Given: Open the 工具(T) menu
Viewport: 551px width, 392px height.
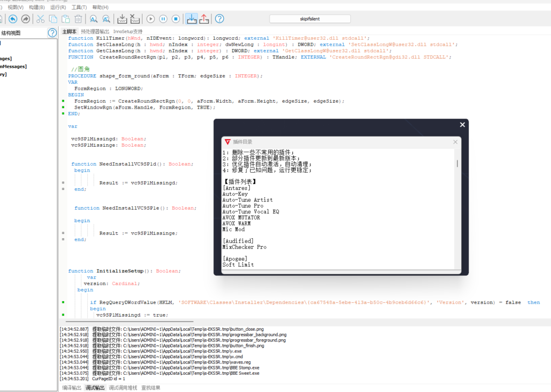Looking at the screenshot, I should point(79,8).
